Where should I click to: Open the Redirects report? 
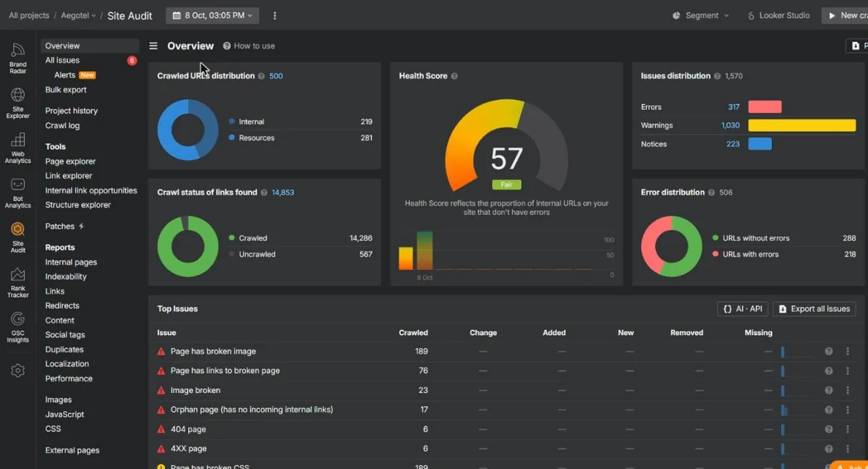pos(62,305)
